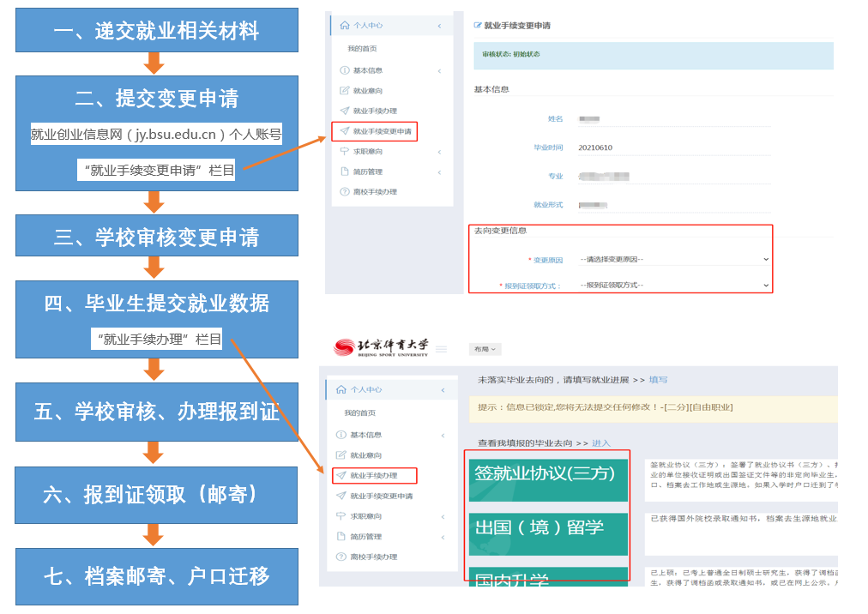
Task: Click the partially visible 国内升学 tile
Action: point(549,575)
